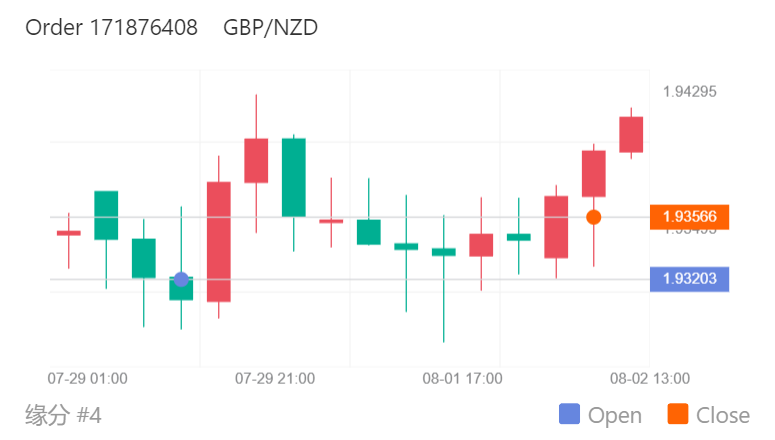Click the Close legend text label
This screenshot has height=440, width=775.
pos(722,415)
